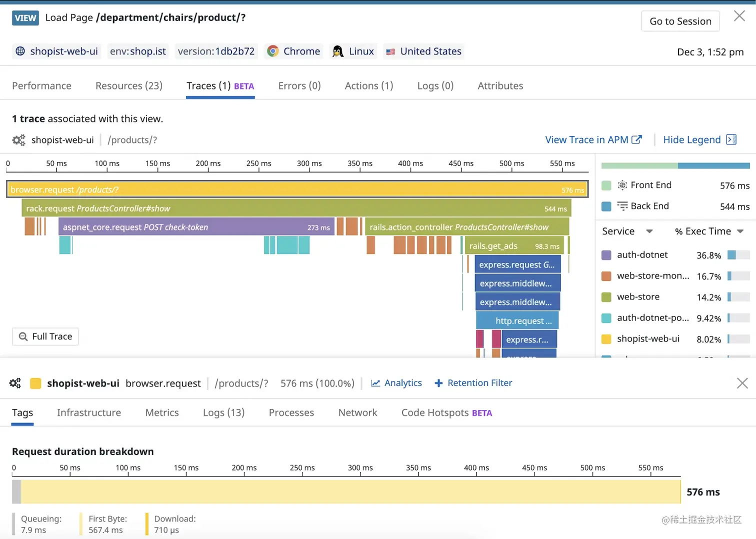Click the Go to Session button
The height and width of the screenshot is (539, 756).
pyautogui.click(x=680, y=21)
